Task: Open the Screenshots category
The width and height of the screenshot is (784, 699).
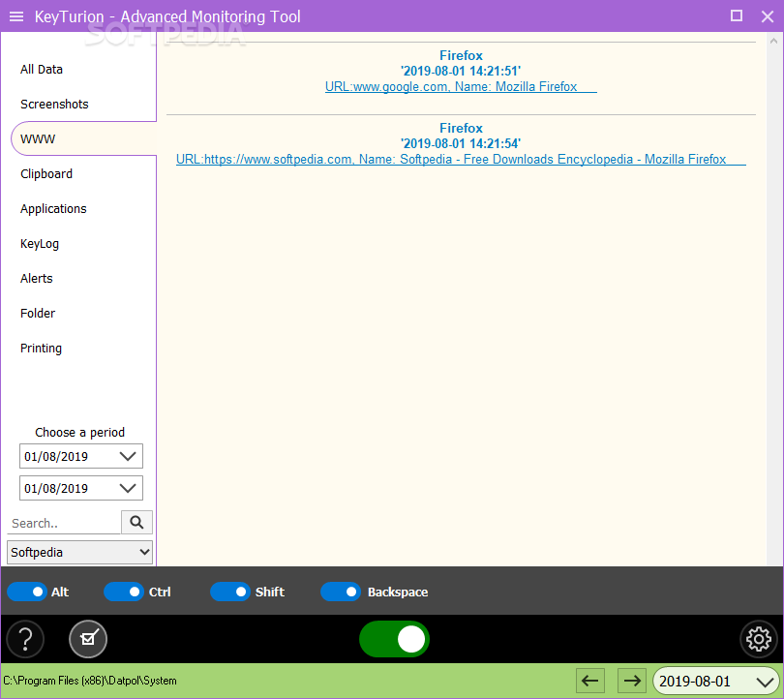Action: point(54,104)
